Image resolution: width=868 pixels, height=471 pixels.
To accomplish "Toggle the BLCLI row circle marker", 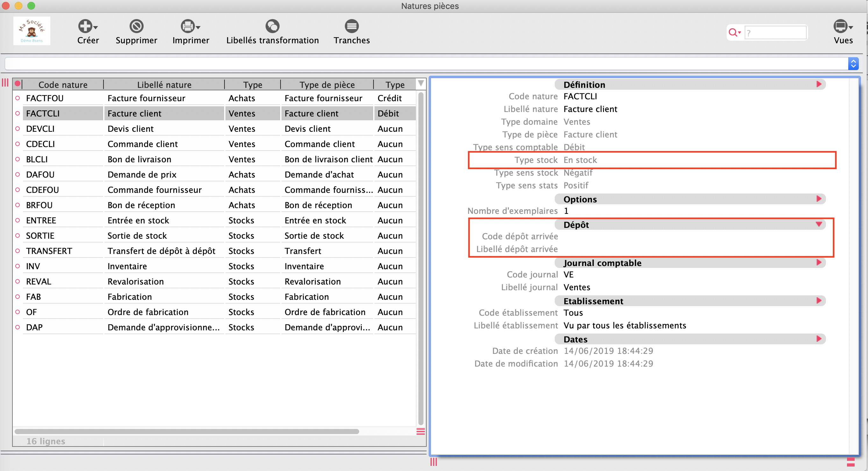I will pyautogui.click(x=18, y=159).
